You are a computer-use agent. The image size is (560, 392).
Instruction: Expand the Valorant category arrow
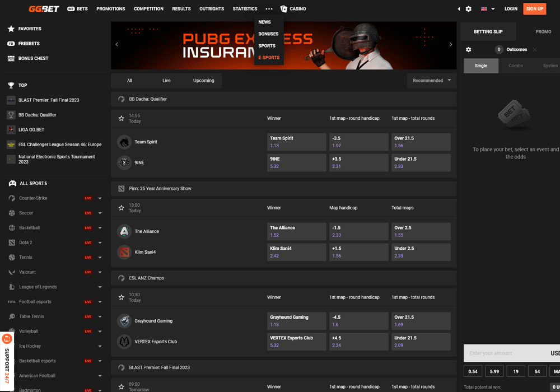(x=100, y=272)
